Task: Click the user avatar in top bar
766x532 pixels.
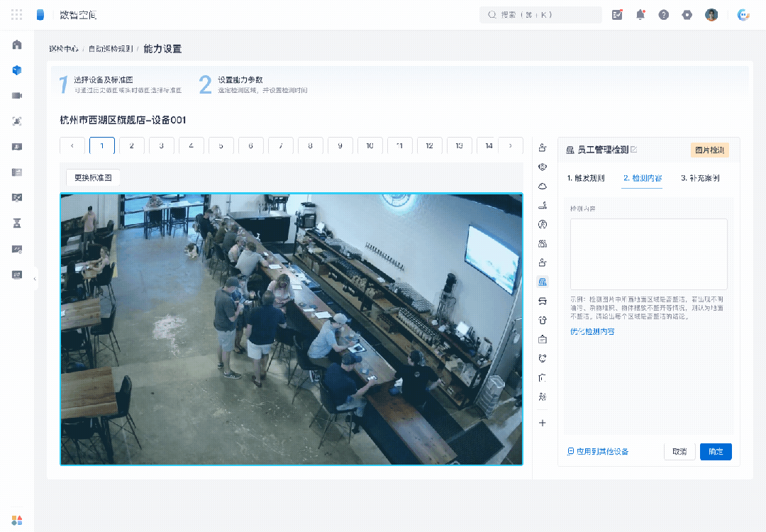Action: click(x=711, y=15)
